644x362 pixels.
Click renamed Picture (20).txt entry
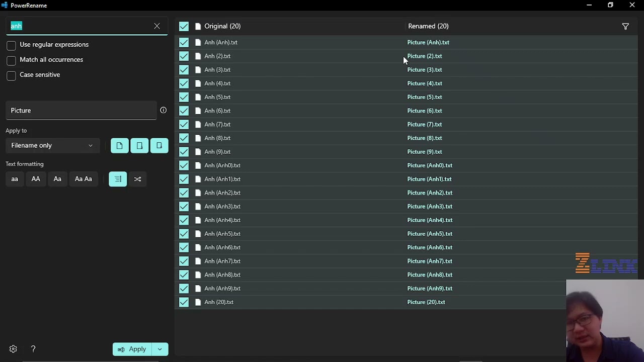point(426,302)
